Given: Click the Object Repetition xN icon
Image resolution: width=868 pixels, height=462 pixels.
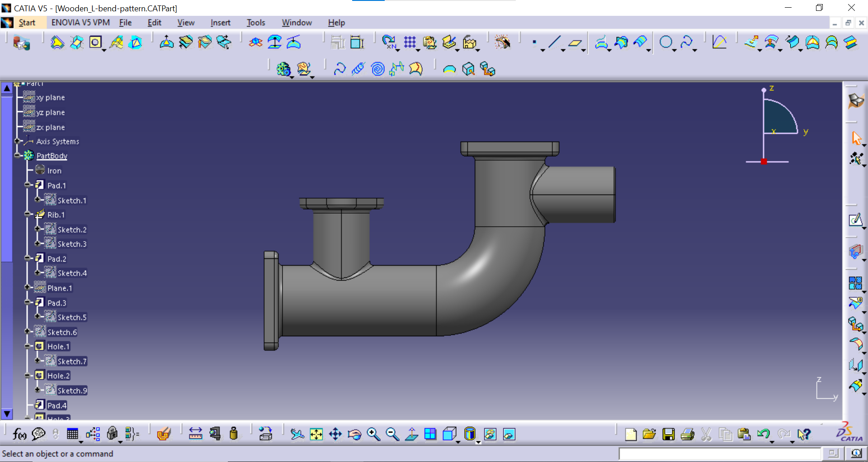Looking at the screenshot, I should coord(389,43).
